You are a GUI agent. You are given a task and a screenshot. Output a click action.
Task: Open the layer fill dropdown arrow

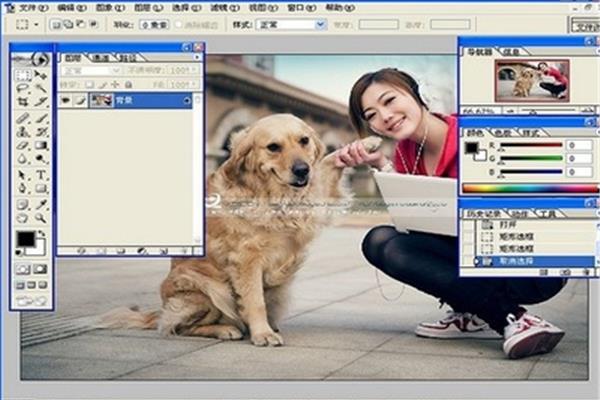[194, 84]
